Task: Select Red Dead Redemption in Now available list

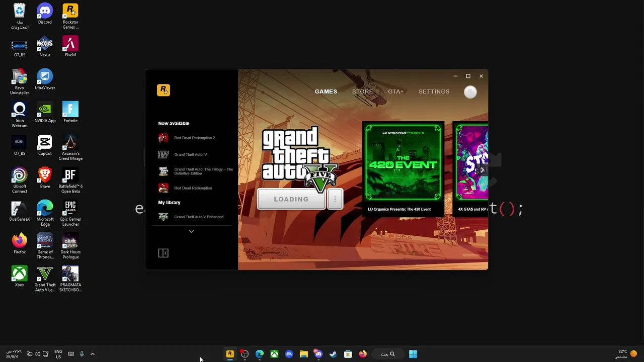Action: click(194, 188)
